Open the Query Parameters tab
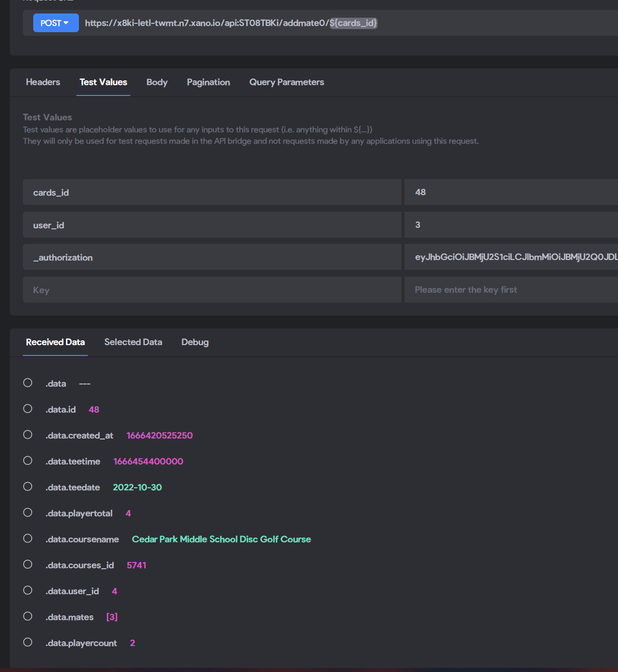This screenshot has height=672, width=618. click(287, 82)
